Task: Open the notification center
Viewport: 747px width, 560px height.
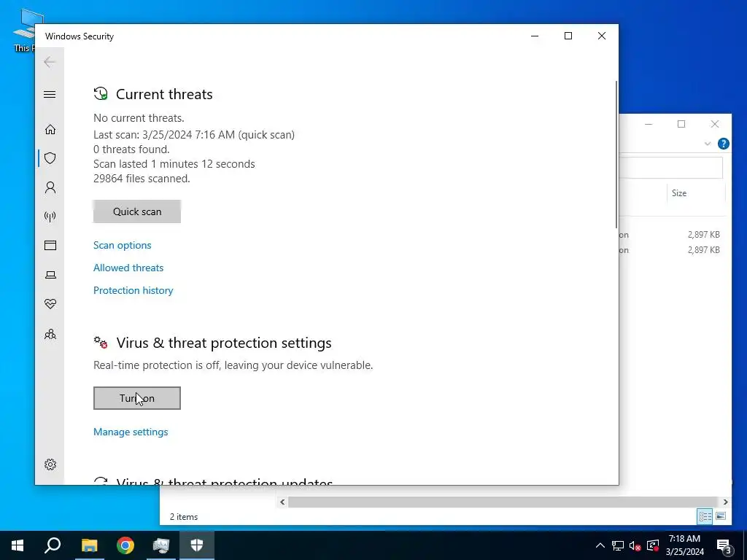Action: click(724, 545)
